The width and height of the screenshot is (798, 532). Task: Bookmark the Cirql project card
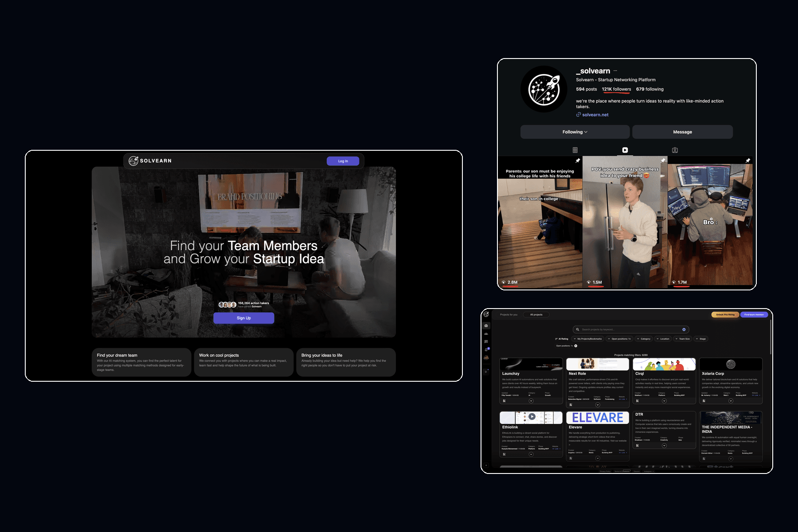(x=637, y=401)
